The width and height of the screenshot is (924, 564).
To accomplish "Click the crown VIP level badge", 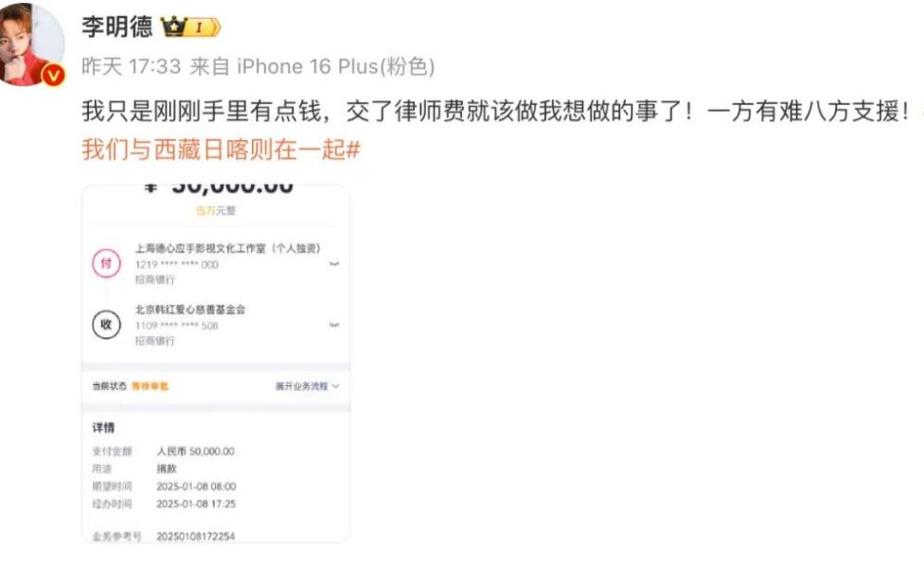I will [190, 27].
